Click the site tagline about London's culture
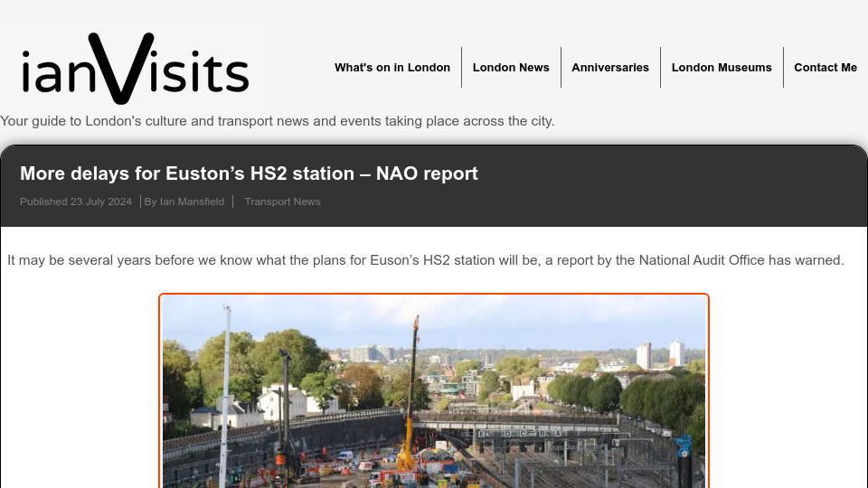 (278, 121)
